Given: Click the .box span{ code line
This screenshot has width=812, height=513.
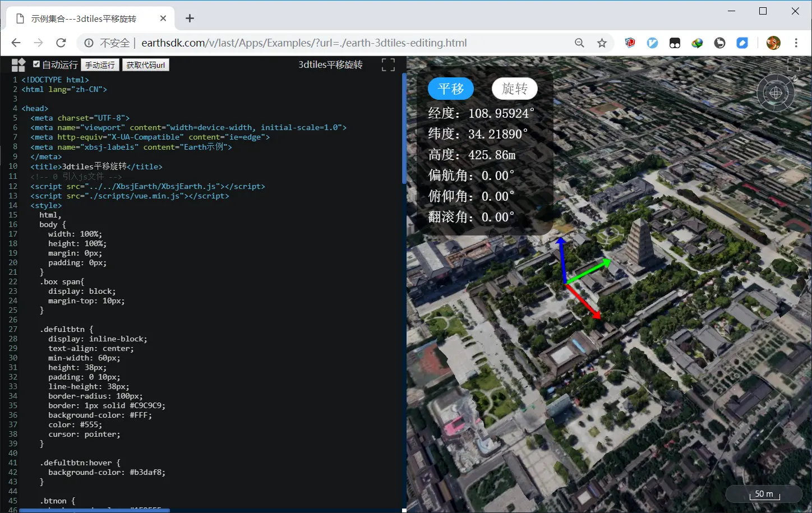Looking at the screenshot, I should 62,281.
